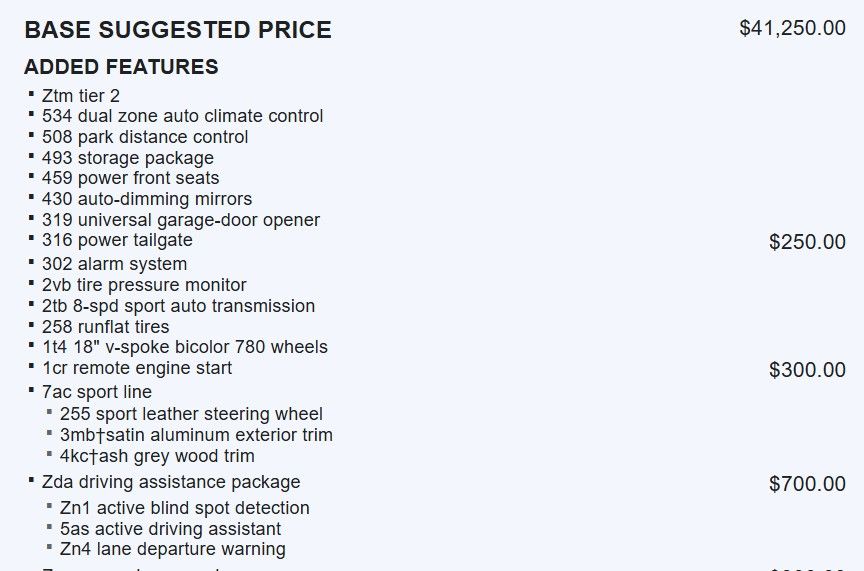This screenshot has height=571, width=864.
Task: Select the 316 power tailgate item
Action: pyautogui.click(x=117, y=241)
